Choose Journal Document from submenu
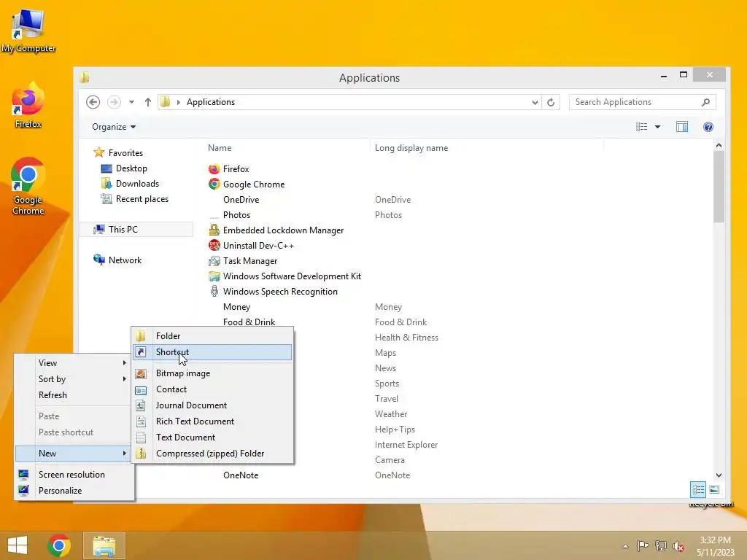The image size is (747, 560). click(x=212, y=405)
